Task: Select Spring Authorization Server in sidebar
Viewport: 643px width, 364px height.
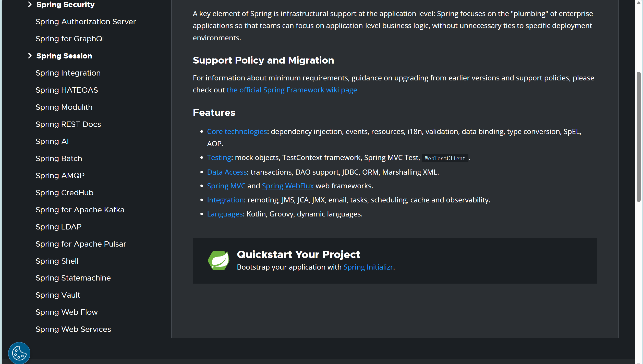Action: (86, 22)
